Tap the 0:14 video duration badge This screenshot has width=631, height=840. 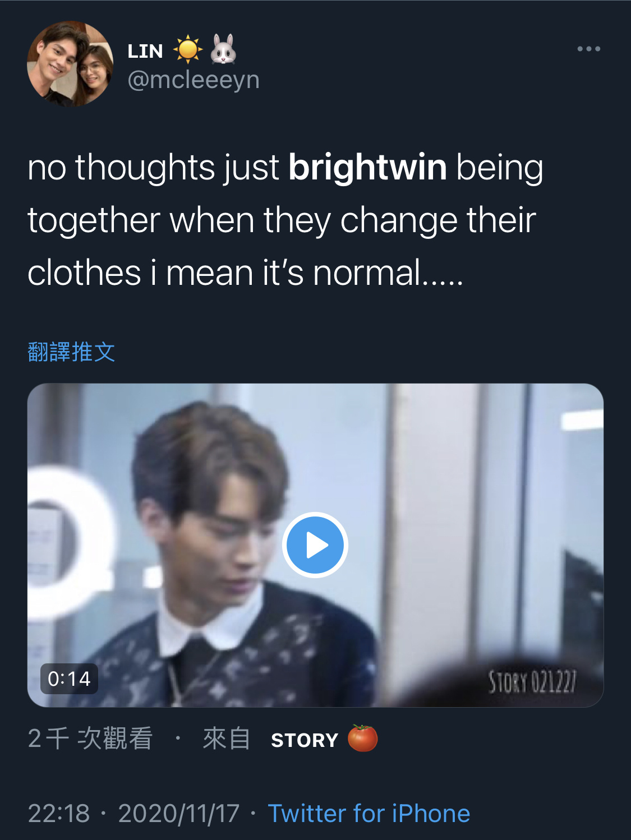pos(69,679)
